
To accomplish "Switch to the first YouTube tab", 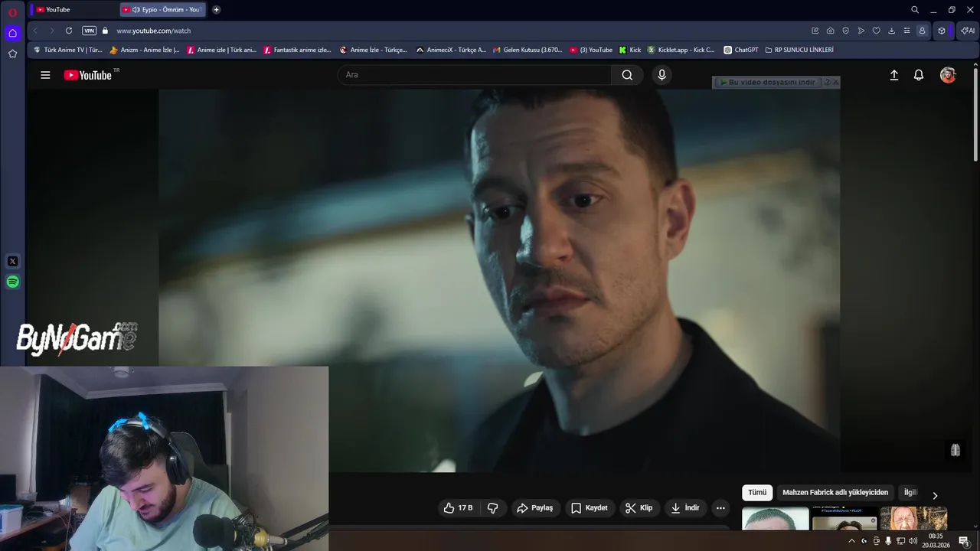I will pyautogui.click(x=73, y=10).
